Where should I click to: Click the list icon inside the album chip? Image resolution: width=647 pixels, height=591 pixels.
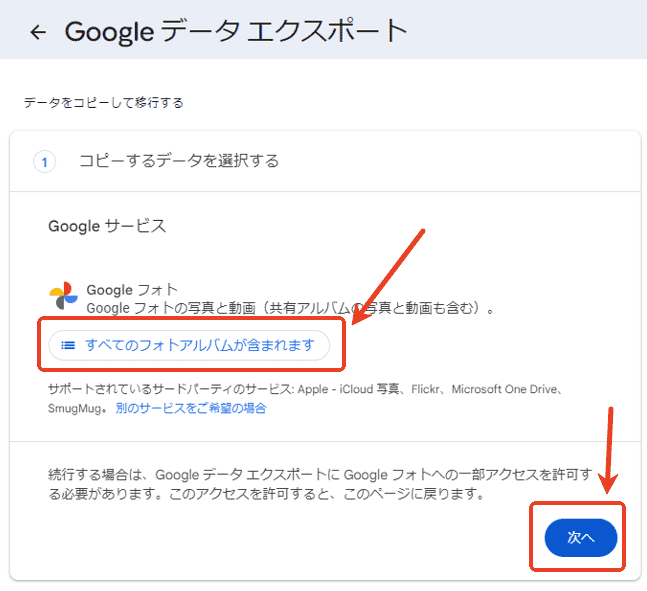[x=68, y=345]
